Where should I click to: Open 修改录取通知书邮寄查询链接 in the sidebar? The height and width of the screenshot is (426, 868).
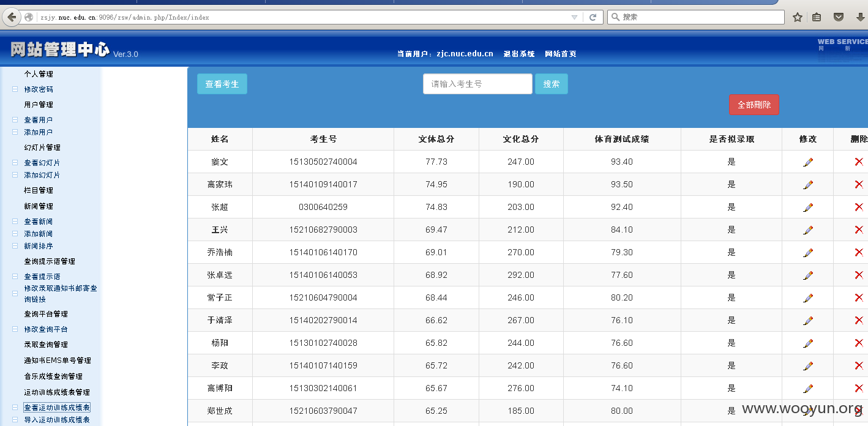(61, 294)
